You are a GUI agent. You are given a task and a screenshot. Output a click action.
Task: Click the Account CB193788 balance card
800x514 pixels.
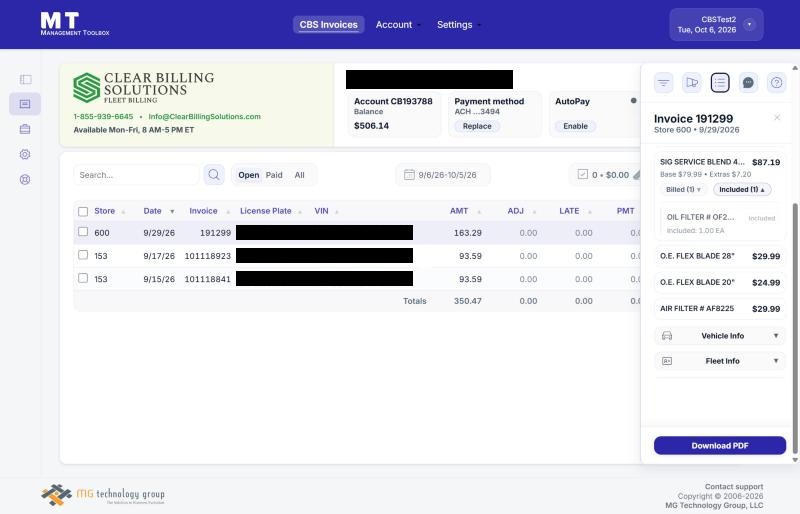tap(394, 114)
